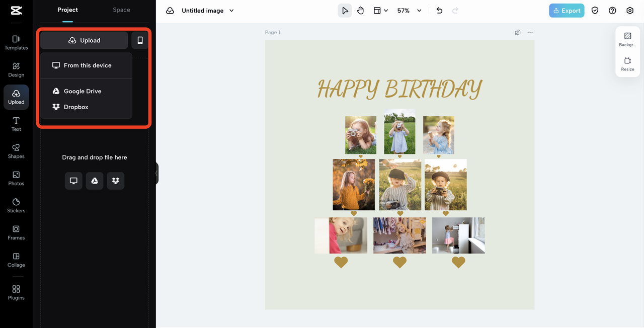This screenshot has height=328, width=644.
Task: Switch to the Project tab
Action: (x=67, y=10)
